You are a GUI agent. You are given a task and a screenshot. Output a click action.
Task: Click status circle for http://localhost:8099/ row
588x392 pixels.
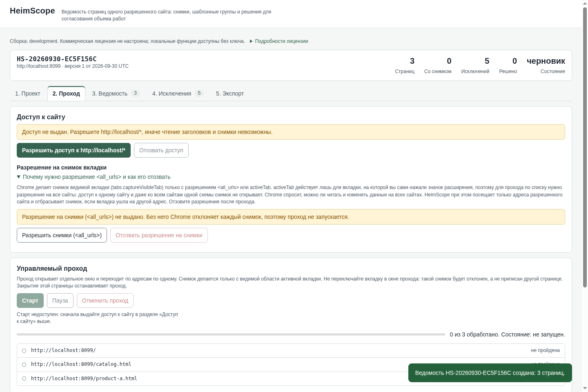[24, 351]
